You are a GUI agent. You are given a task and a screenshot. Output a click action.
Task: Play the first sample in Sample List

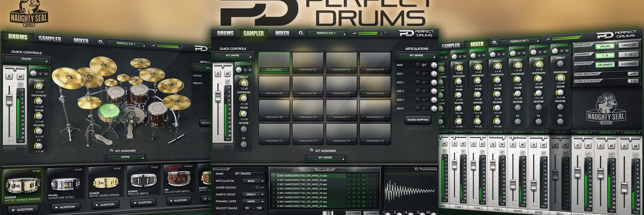(349, 175)
